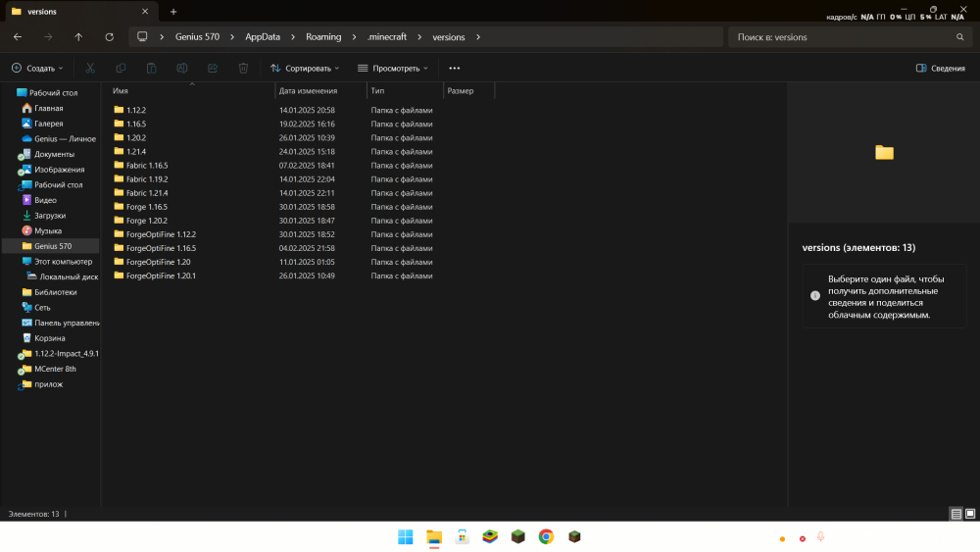The width and height of the screenshot is (980, 552).
Task: Expand chevron after AppData in path
Action: pos(292,37)
